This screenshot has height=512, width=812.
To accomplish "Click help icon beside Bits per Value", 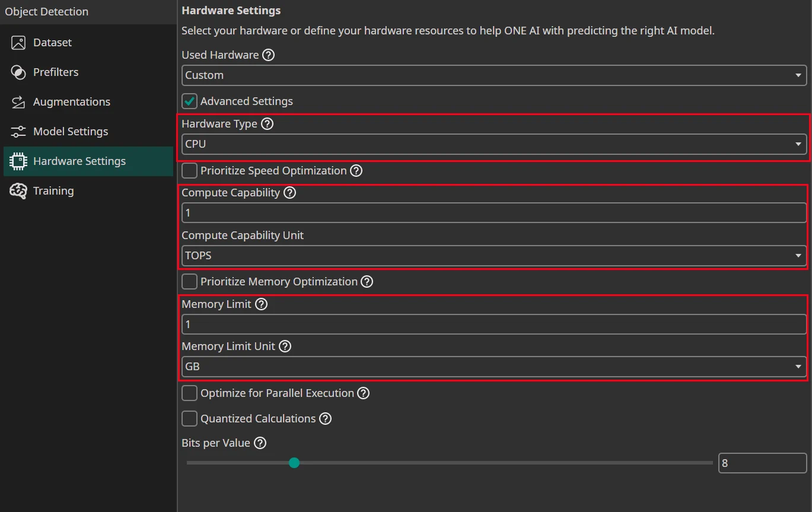I will (x=260, y=443).
